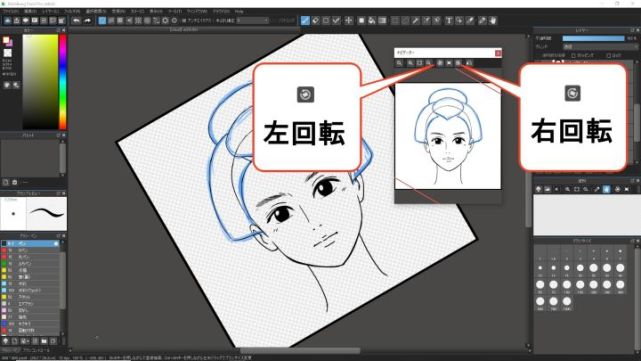The width and height of the screenshot is (641, 361).
Task: Select the Eraser tool icon
Action: (316, 20)
